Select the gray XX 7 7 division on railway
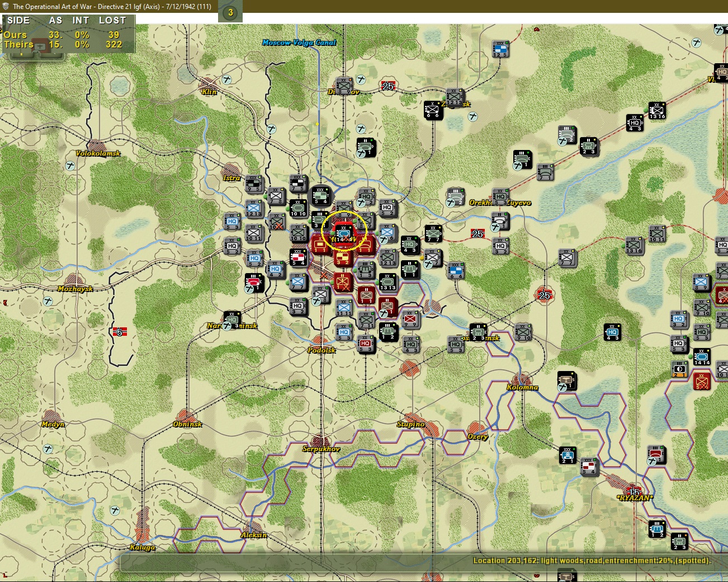The width and height of the screenshot is (728, 582). 567,258
